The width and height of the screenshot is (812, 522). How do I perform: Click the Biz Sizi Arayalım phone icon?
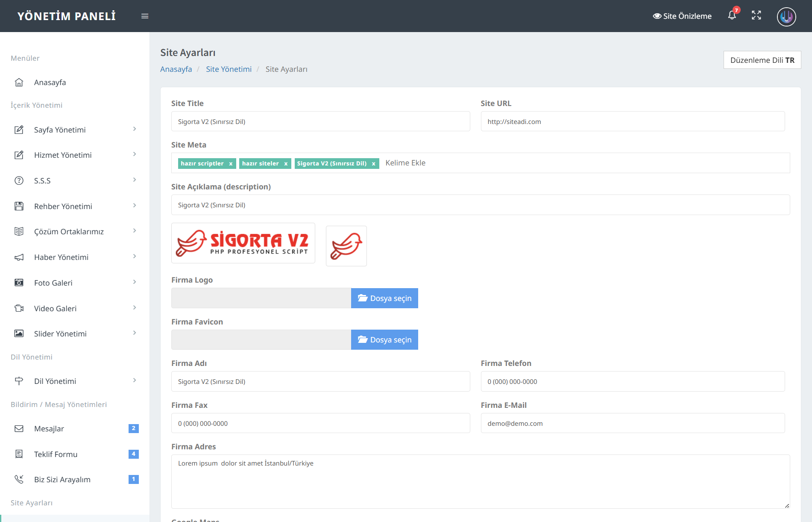(x=19, y=480)
